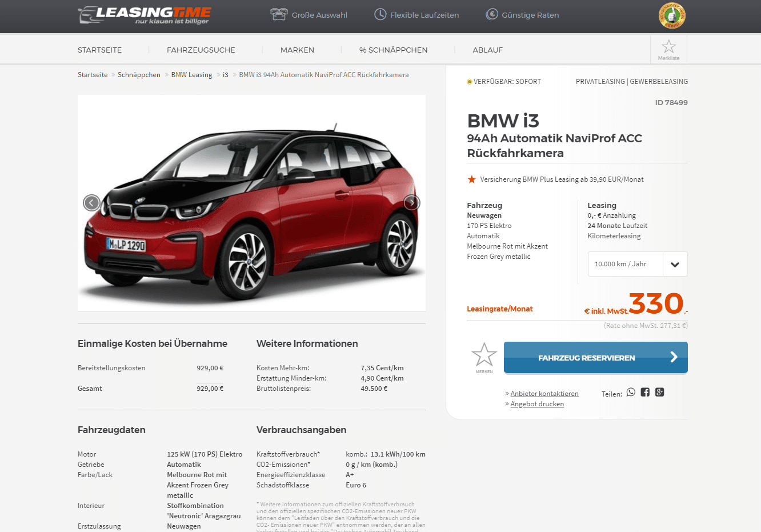The height and width of the screenshot is (532, 761).
Task: Click the 330 monthly price
Action: click(656, 303)
